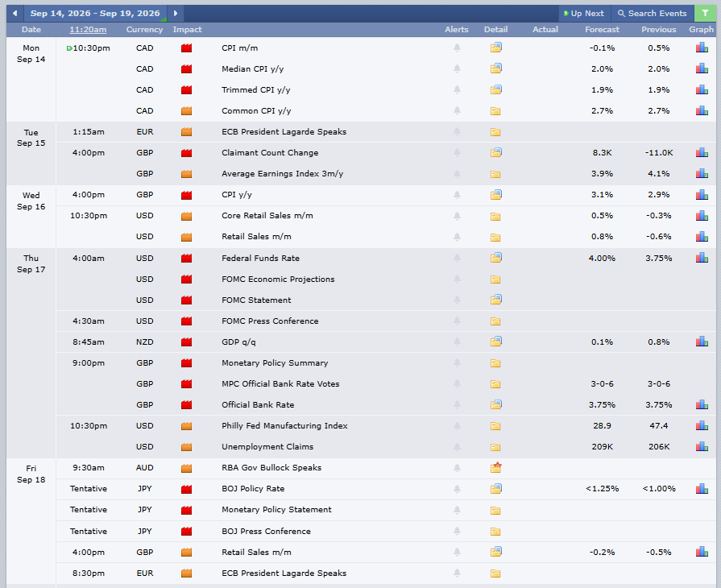Image resolution: width=721 pixels, height=588 pixels.
Task: Click medium impact icon for Common CPI y/y
Action: [186, 111]
